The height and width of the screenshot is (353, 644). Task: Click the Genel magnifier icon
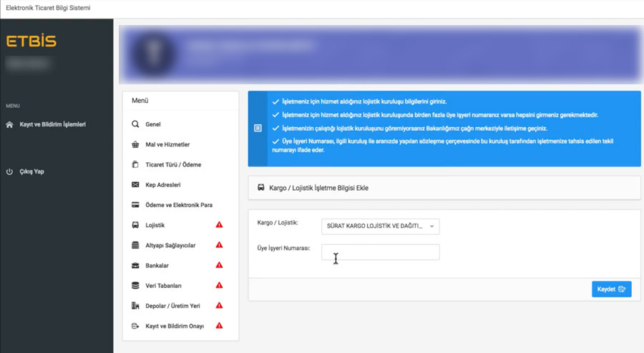(x=135, y=124)
